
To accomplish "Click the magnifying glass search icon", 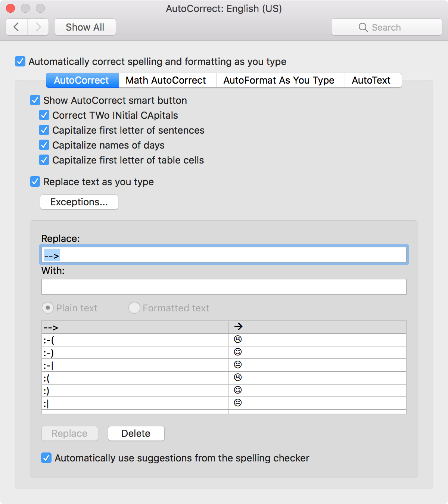I will [x=363, y=27].
